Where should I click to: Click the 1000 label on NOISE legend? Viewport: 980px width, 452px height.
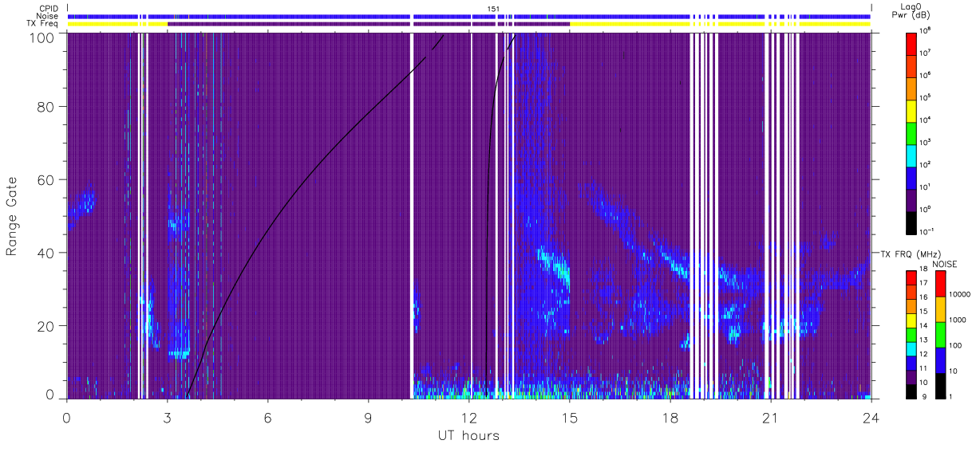click(x=957, y=320)
